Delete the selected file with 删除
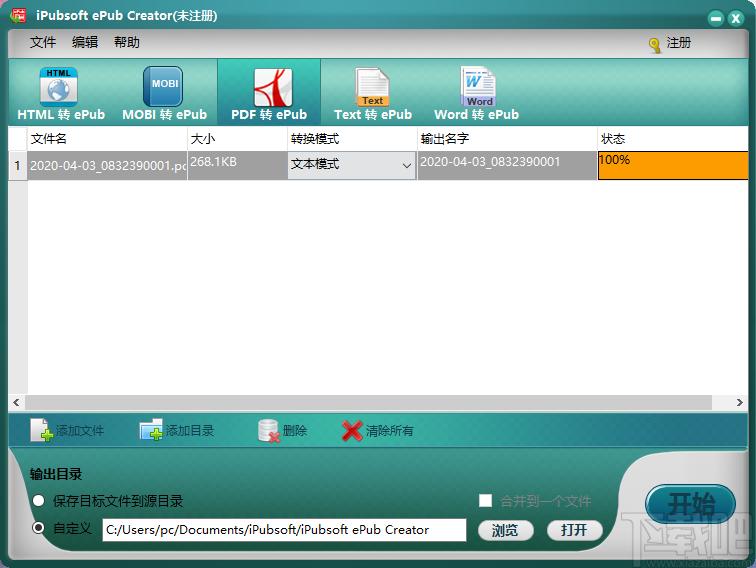The height and width of the screenshot is (568, 756). [268, 431]
